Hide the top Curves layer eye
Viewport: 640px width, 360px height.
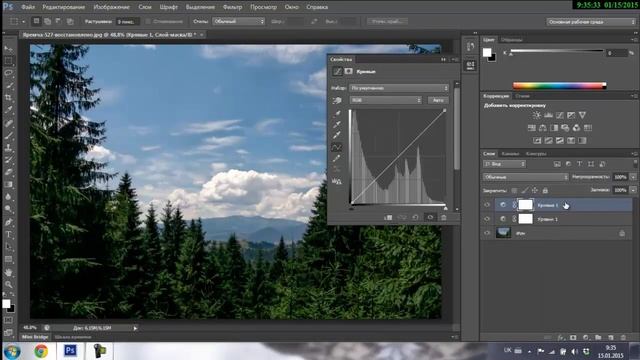pyautogui.click(x=487, y=205)
